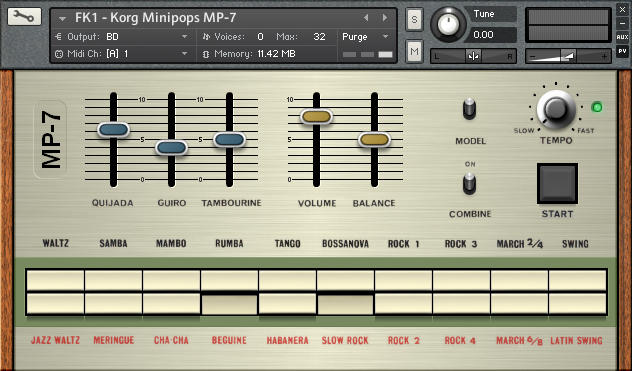Click the Tune knob
This screenshot has width=632, height=371.
tap(448, 25)
